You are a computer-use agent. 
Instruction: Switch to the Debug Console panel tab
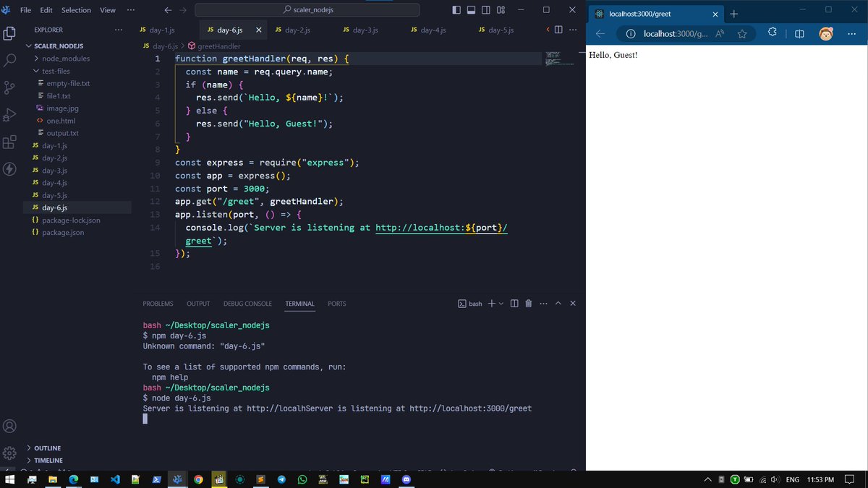[x=247, y=304]
